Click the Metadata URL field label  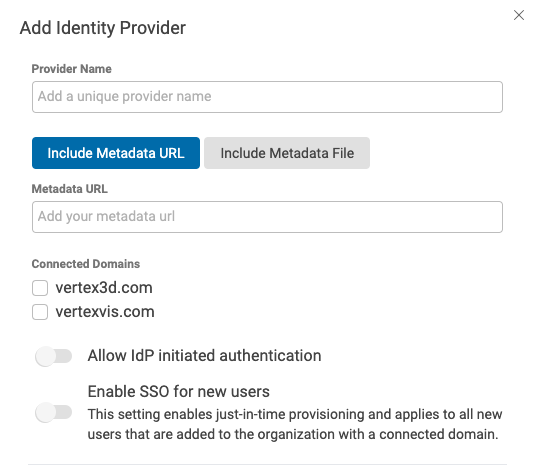(x=69, y=189)
